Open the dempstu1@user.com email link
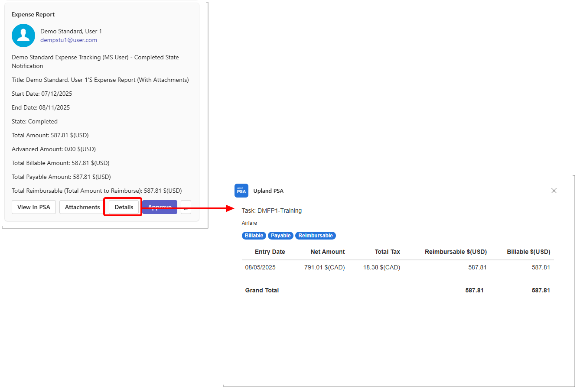Viewport: 580px width, 392px height. [x=68, y=40]
